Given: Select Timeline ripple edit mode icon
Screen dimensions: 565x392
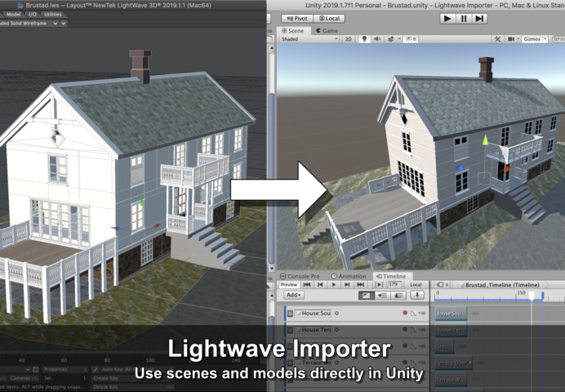Looking at the screenshot, I should [382, 296].
